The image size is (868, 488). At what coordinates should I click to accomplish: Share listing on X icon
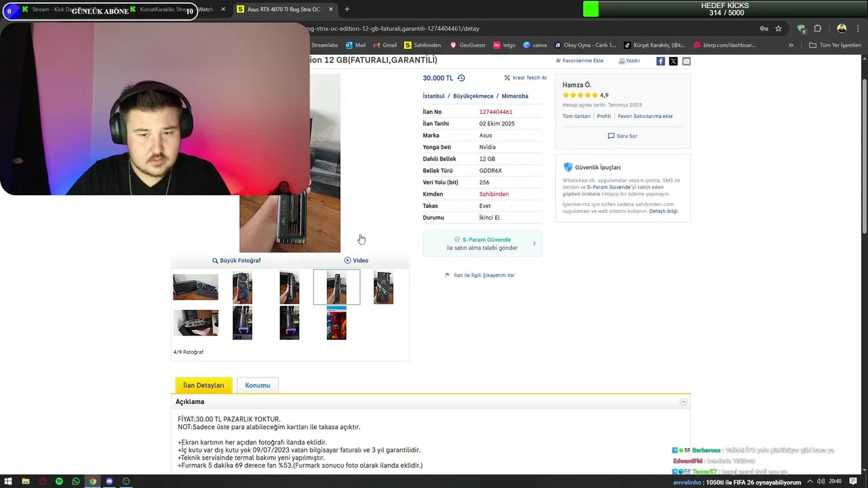tap(673, 61)
